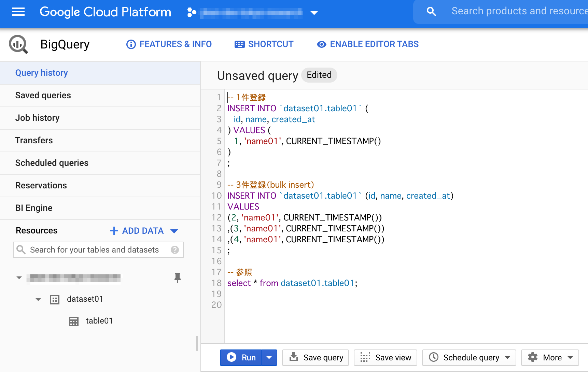
Task: Open BI Engine
Action: pyautogui.click(x=100, y=208)
